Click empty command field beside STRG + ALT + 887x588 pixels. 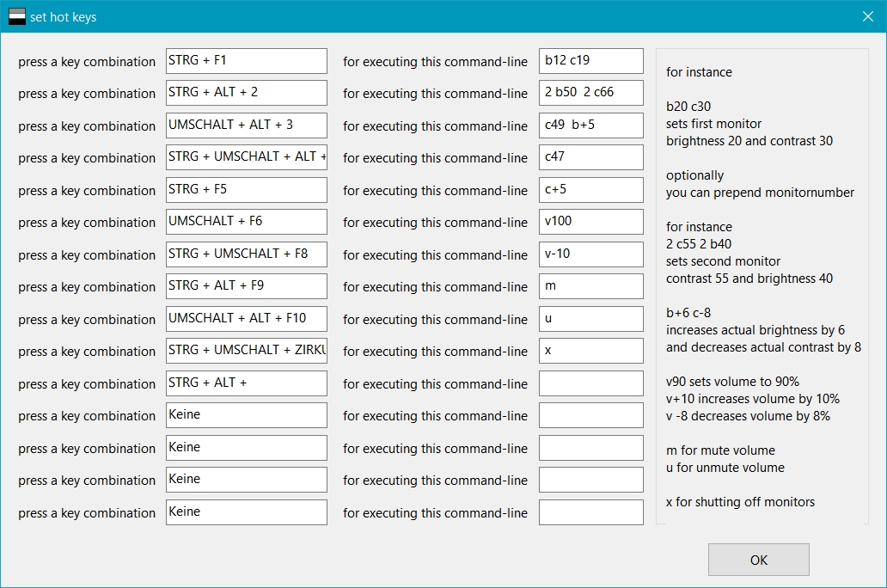591,383
